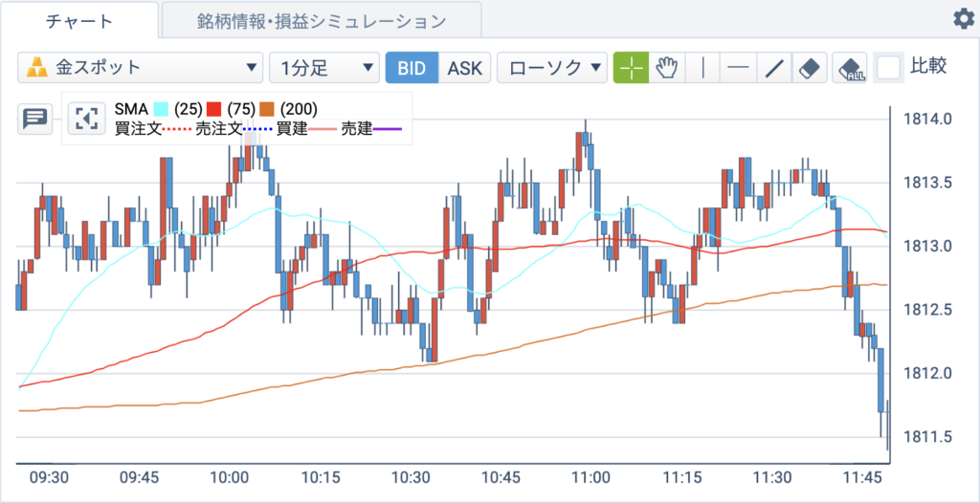
Task: Open the settings gear icon
Action: coord(963,19)
